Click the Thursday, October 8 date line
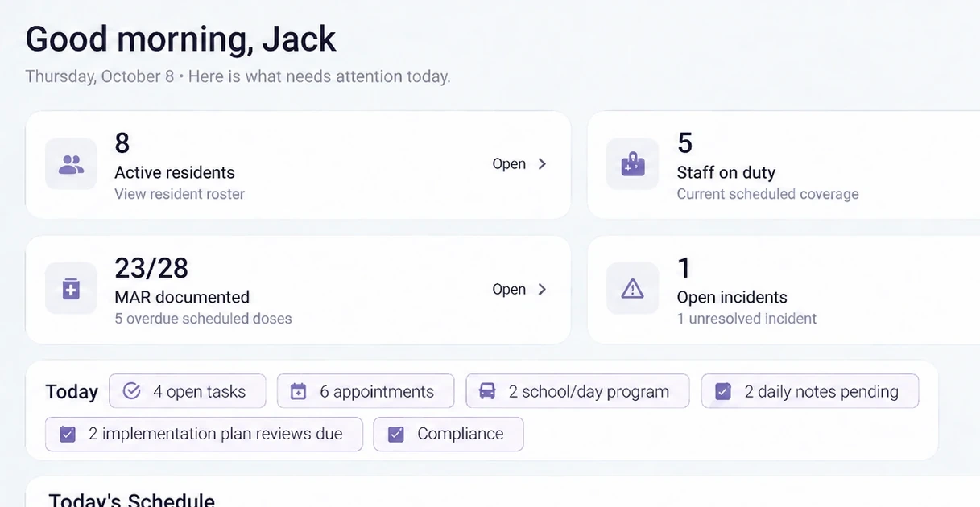This screenshot has width=980, height=507. pyautogui.click(x=238, y=77)
